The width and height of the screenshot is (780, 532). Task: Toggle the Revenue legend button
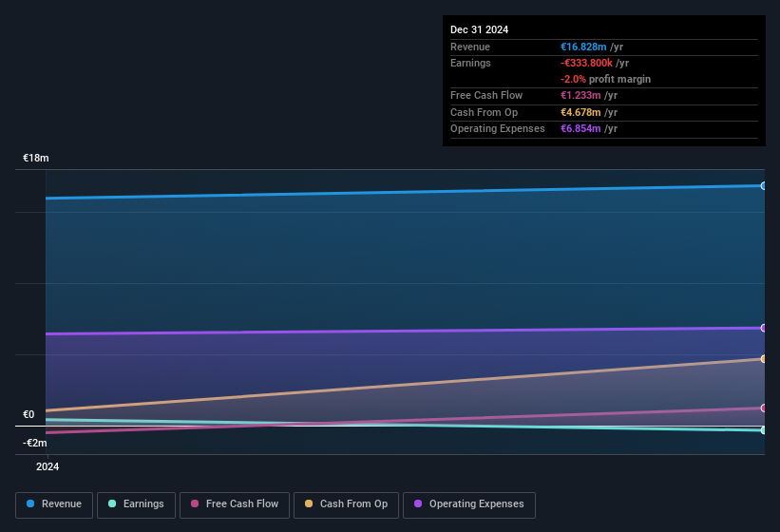54,505
